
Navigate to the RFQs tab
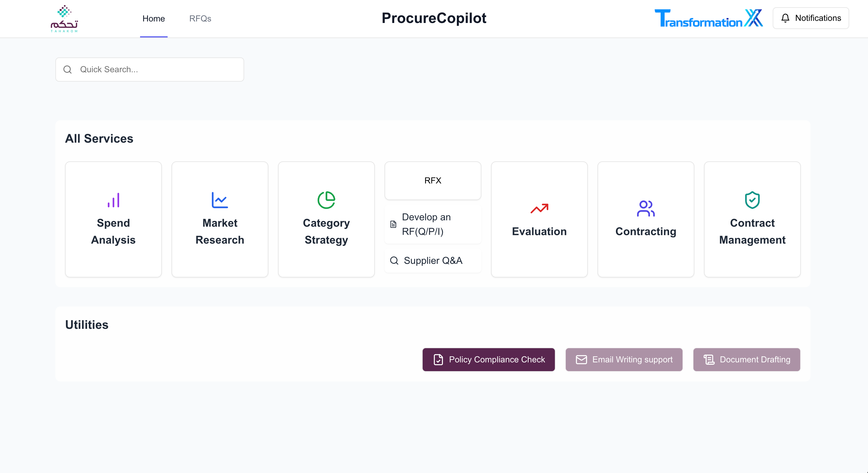coord(200,18)
